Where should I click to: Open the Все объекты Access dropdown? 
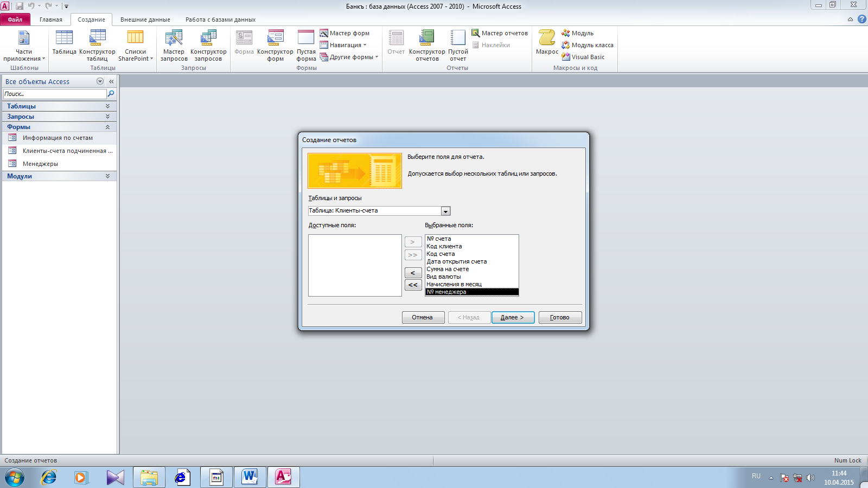coord(100,81)
